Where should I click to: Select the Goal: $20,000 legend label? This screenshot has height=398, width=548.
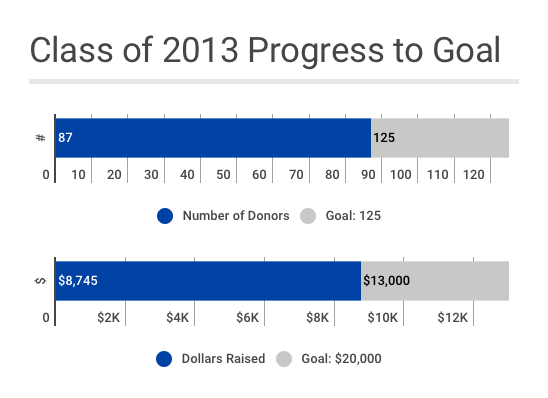tap(341, 359)
